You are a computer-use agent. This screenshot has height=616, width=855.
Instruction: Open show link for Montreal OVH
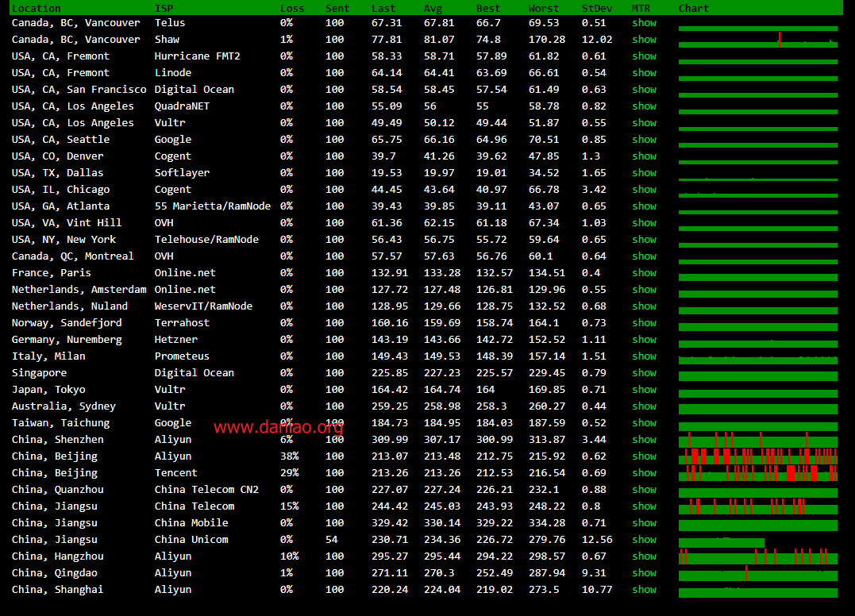point(644,256)
